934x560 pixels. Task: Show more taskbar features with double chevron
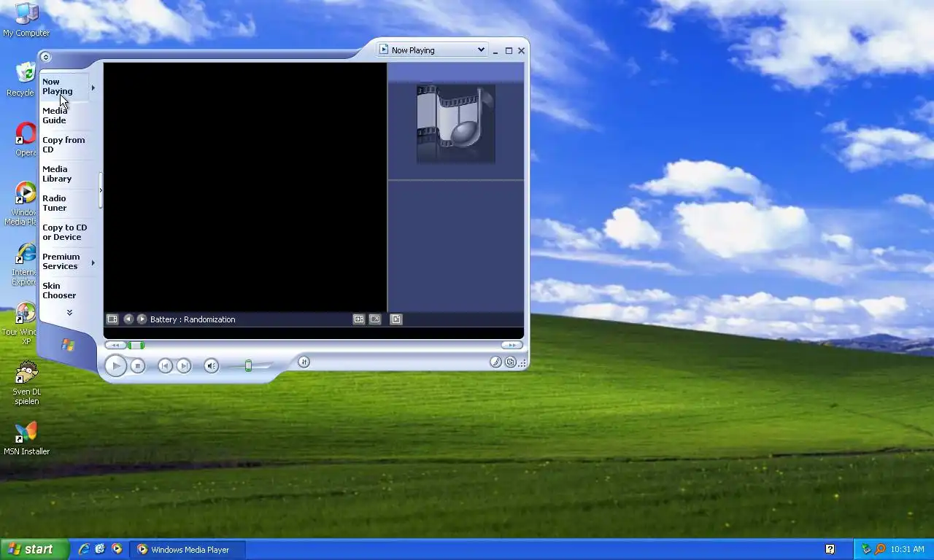point(69,312)
